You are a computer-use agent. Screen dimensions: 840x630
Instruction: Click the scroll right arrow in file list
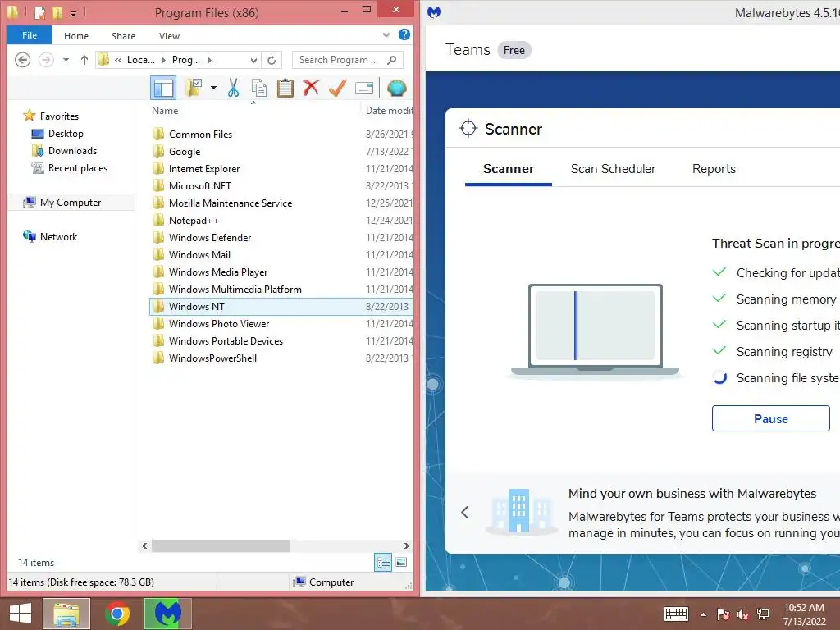pyautogui.click(x=407, y=546)
